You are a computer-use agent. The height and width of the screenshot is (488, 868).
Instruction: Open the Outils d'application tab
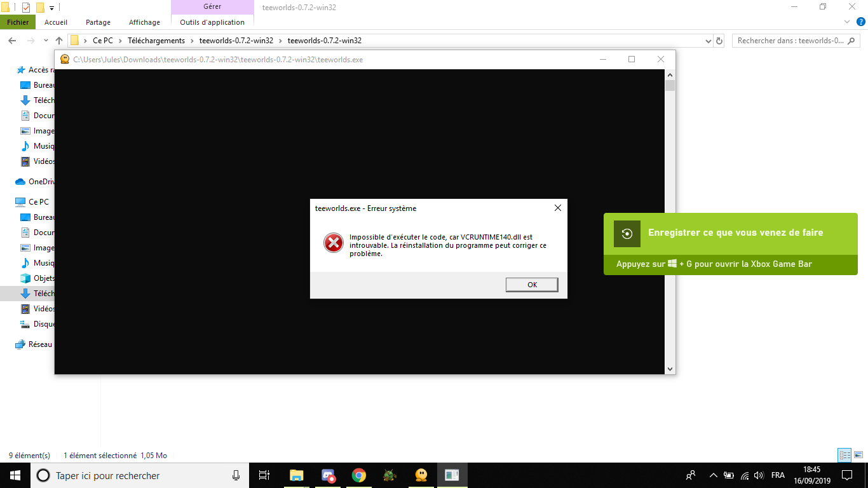[212, 22]
